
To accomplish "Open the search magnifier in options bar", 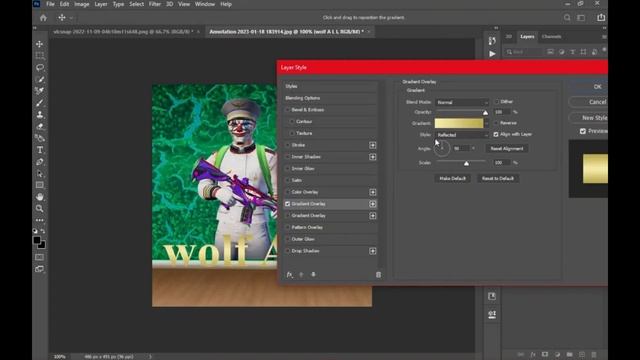I will (x=567, y=18).
